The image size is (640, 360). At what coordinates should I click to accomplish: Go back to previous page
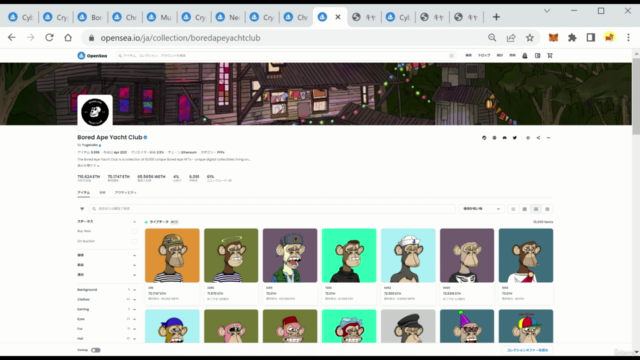(x=12, y=38)
